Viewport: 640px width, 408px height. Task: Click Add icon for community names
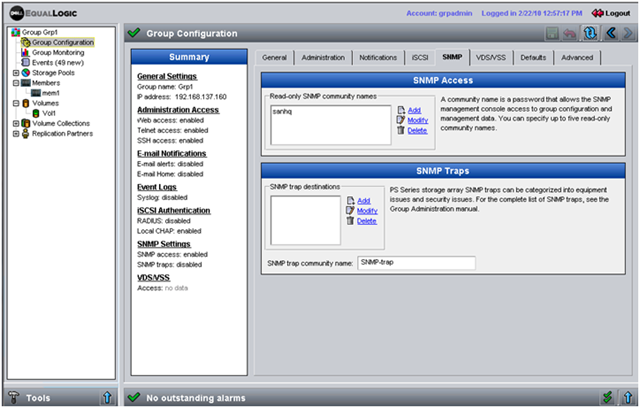click(401, 110)
